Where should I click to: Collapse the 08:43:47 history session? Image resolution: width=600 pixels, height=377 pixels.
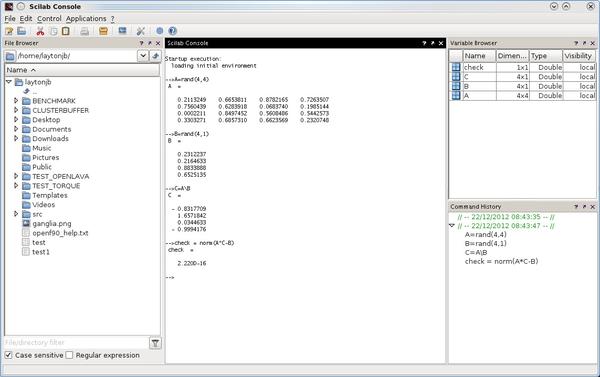452,226
